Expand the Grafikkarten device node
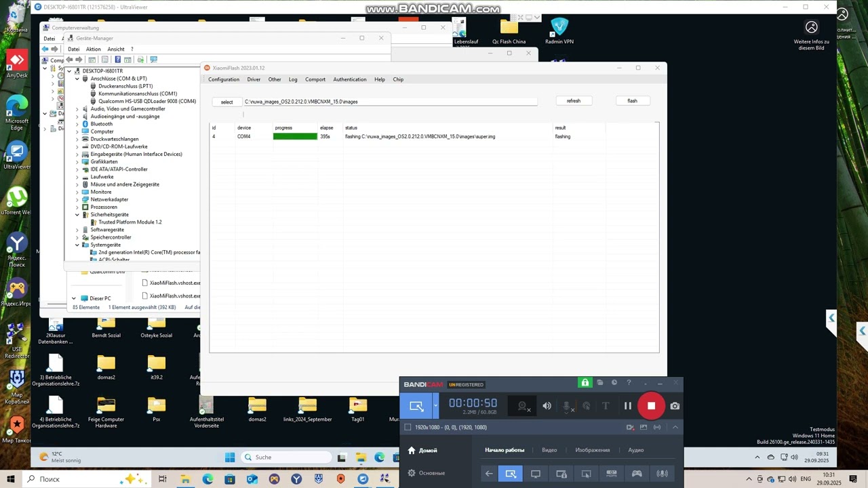The height and width of the screenshot is (488, 868). pyautogui.click(x=77, y=162)
